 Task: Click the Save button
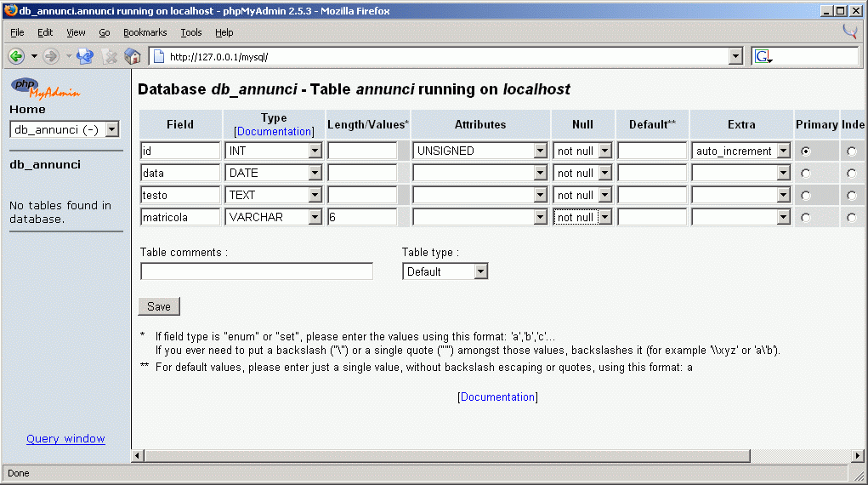(159, 306)
